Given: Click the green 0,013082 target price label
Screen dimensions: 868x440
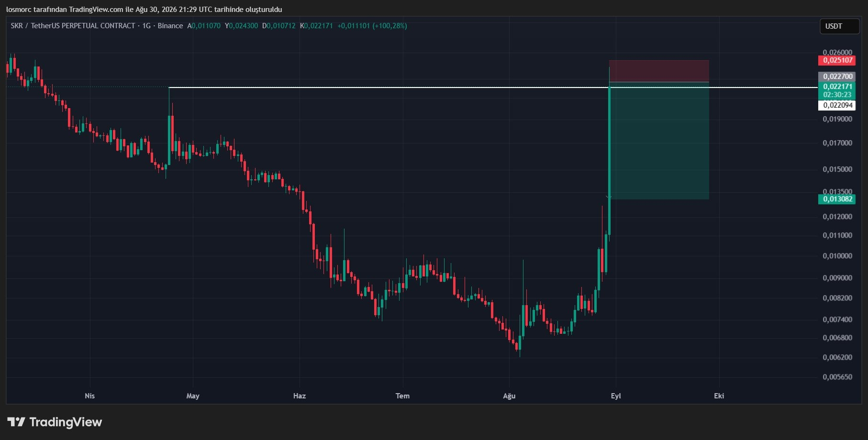Looking at the screenshot, I should (x=837, y=199).
